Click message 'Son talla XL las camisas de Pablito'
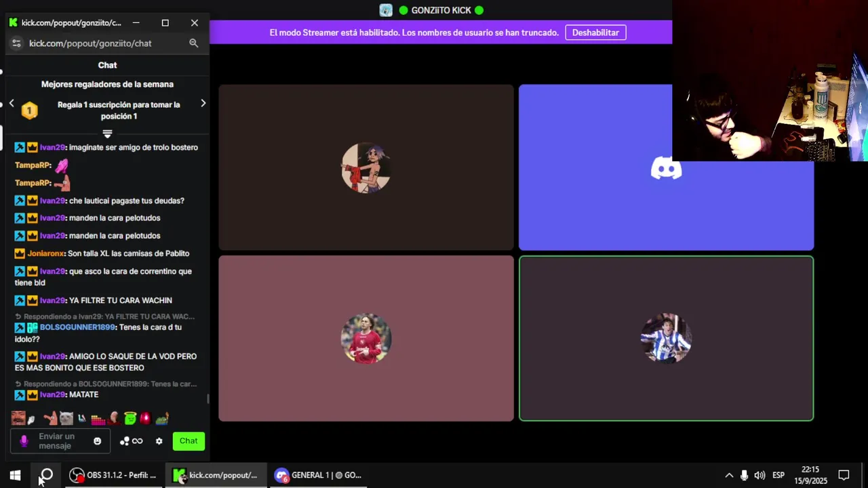The image size is (868, 488). coord(128,253)
